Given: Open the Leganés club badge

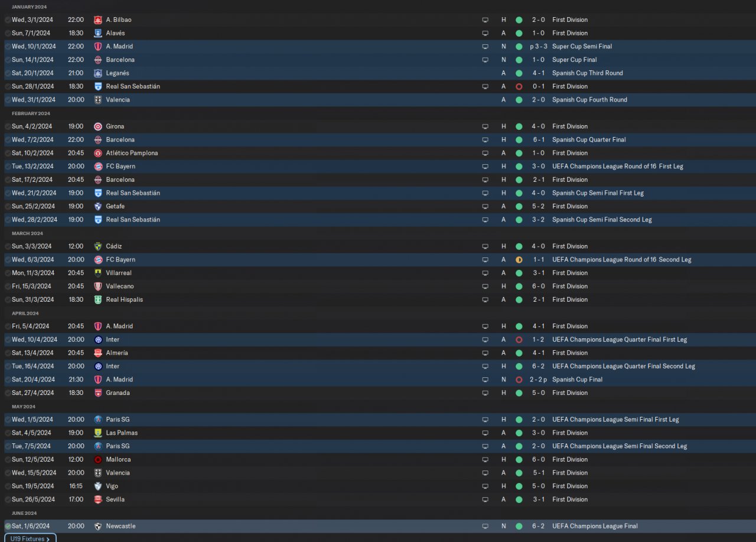Looking at the screenshot, I should [98, 73].
